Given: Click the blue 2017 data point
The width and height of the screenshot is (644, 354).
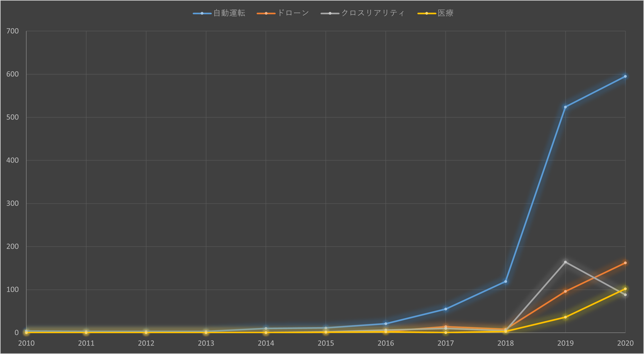Looking at the screenshot, I should pyautogui.click(x=446, y=309).
